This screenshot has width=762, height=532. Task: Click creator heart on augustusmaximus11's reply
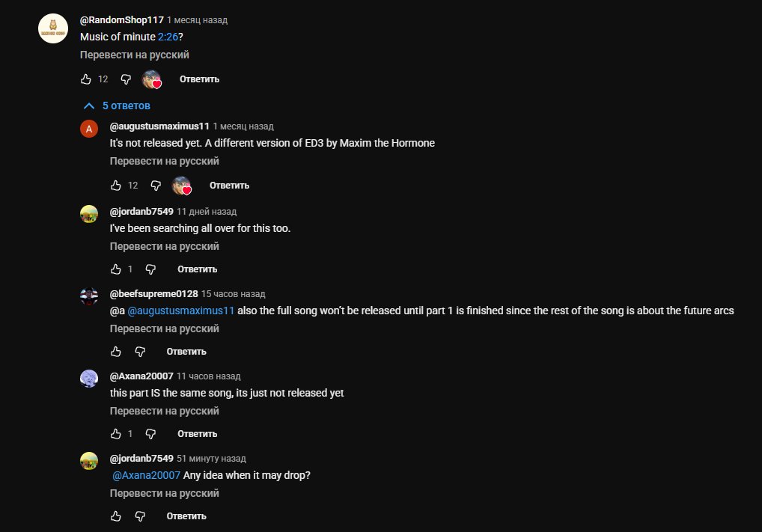[x=182, y=186]
